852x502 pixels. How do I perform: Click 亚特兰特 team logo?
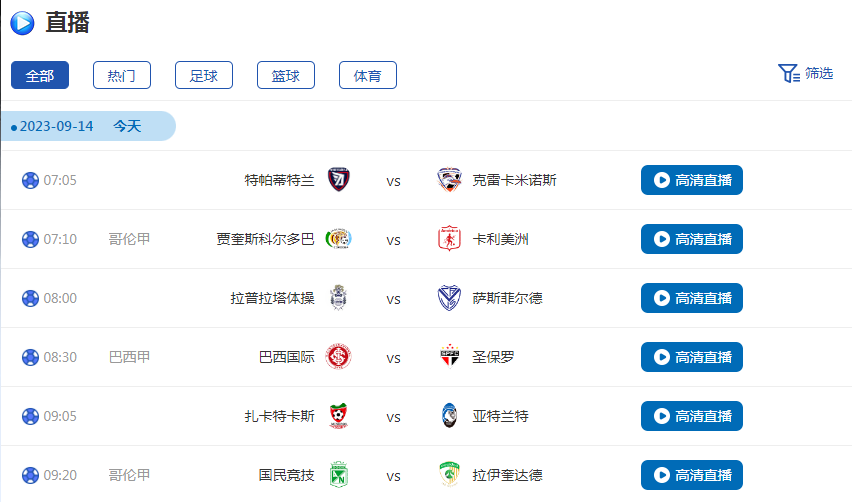[449, 416]
